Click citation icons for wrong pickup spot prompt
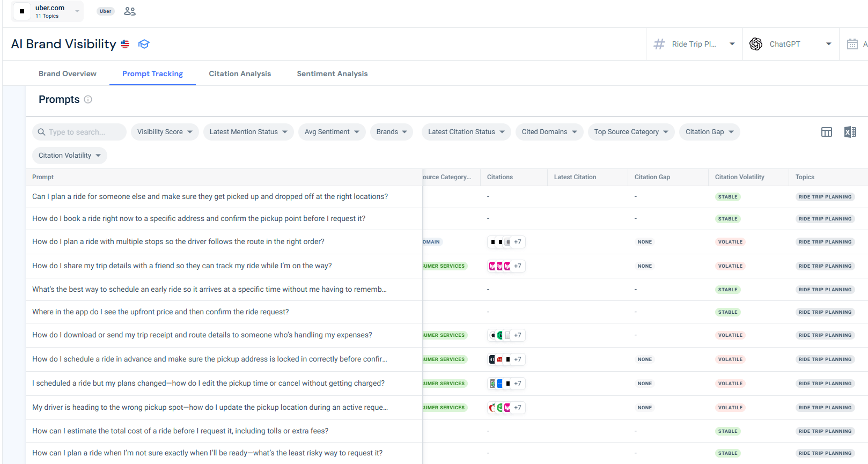 [x=506, y=408]
